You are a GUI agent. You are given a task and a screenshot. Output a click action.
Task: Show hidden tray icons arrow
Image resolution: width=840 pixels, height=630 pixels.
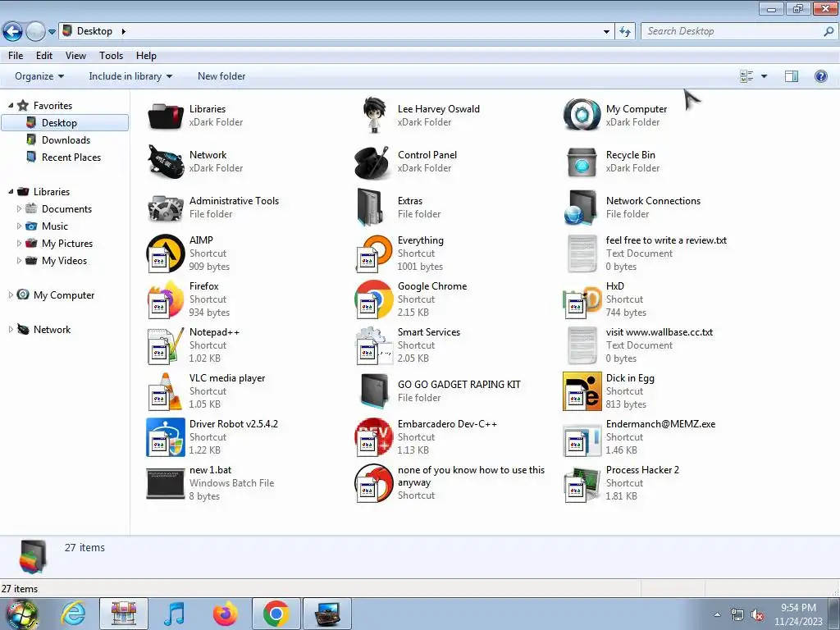(717, 615)
